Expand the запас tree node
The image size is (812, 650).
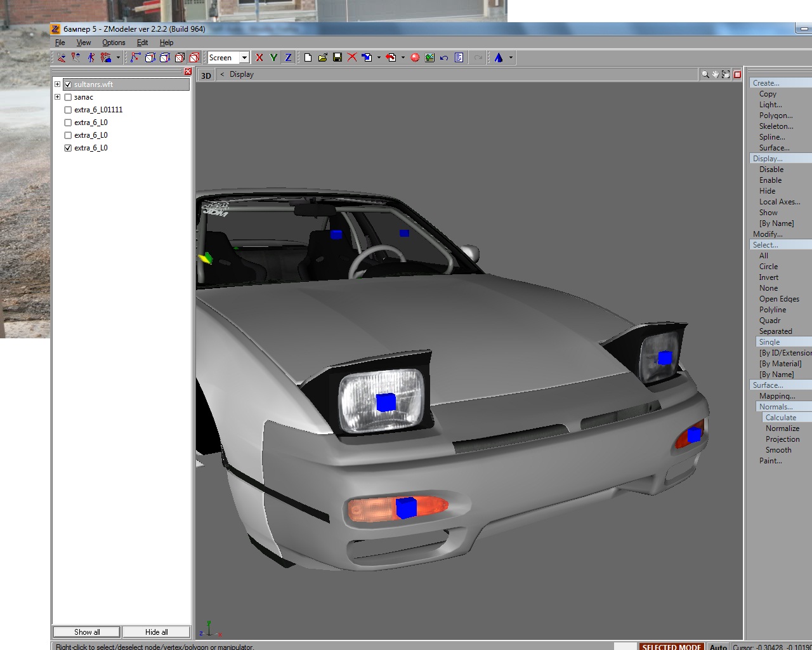coord(57,96)
